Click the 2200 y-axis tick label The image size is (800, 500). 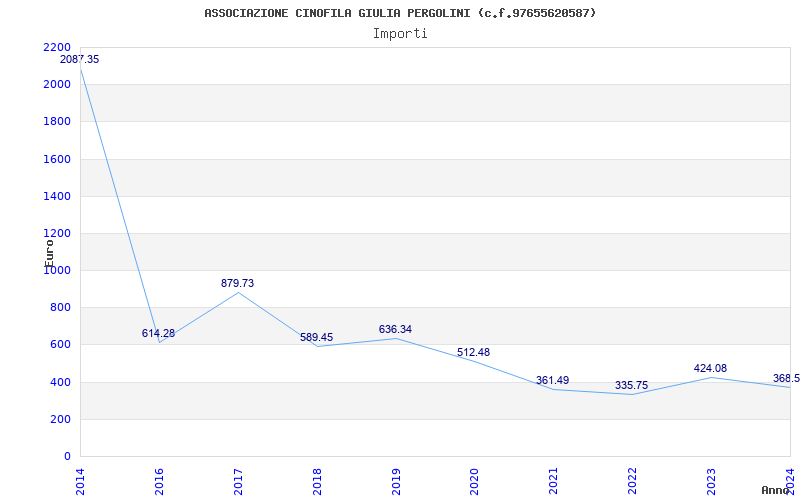(x=57, y=47)
